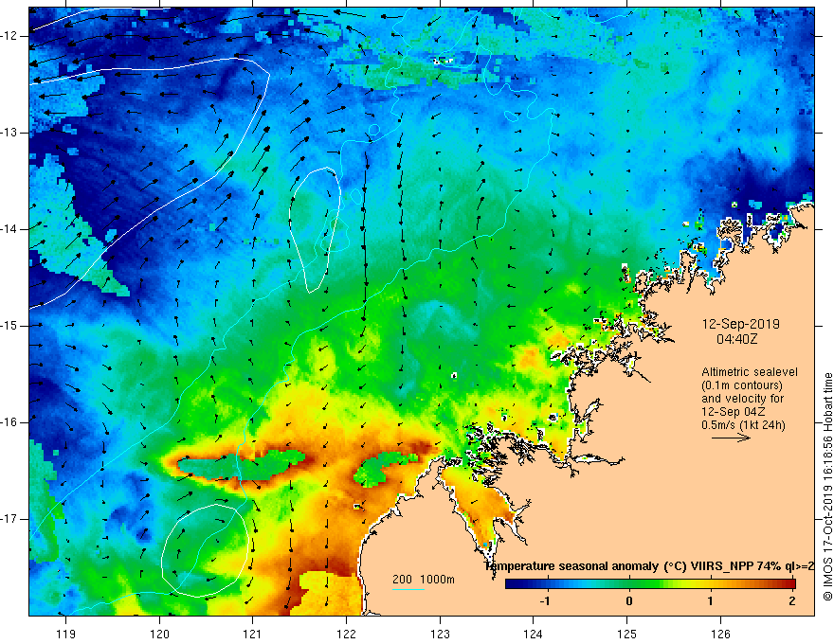Image resolution: width=834 pixels, height=644 pixels.
Task: Click longitude axis label 125
Action: [627, 634]
